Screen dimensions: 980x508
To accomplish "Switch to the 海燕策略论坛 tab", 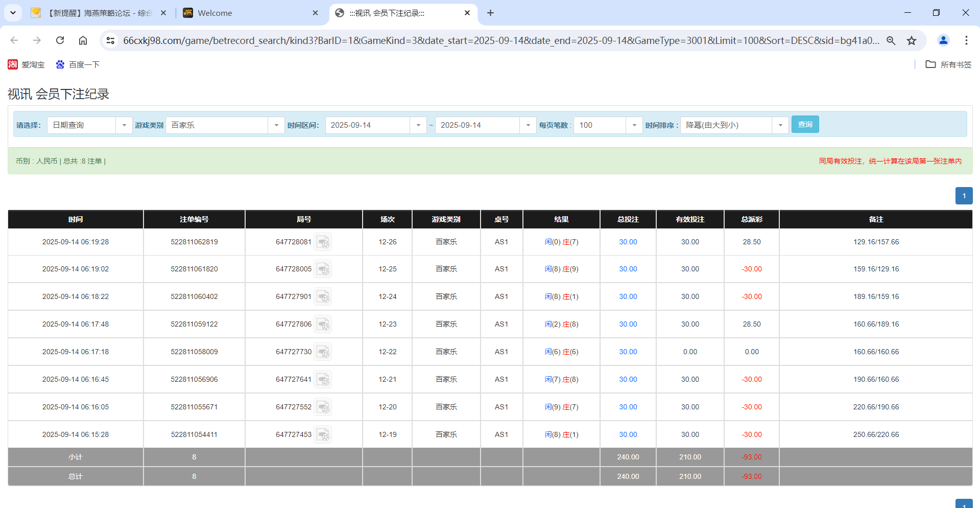I will [97, 13].
